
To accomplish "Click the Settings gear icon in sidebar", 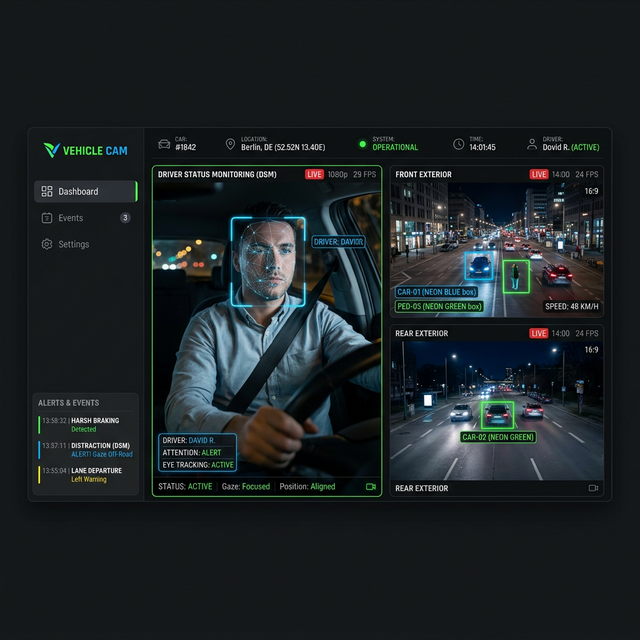I will point(47,244).
